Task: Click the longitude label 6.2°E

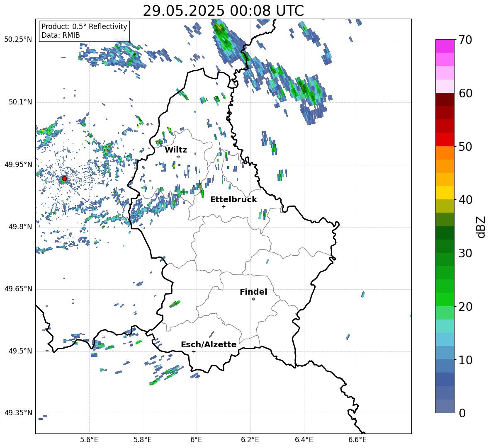Action: (250, 440)
